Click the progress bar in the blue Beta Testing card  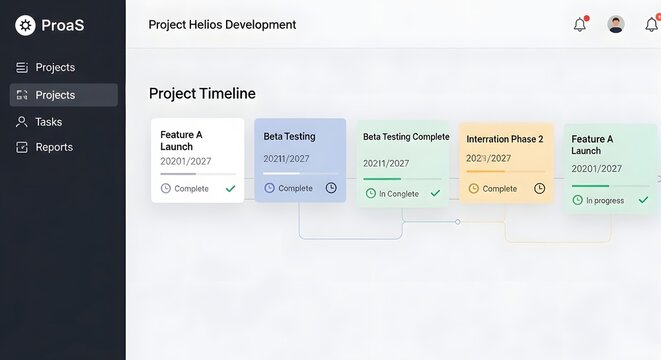(300, 173)
